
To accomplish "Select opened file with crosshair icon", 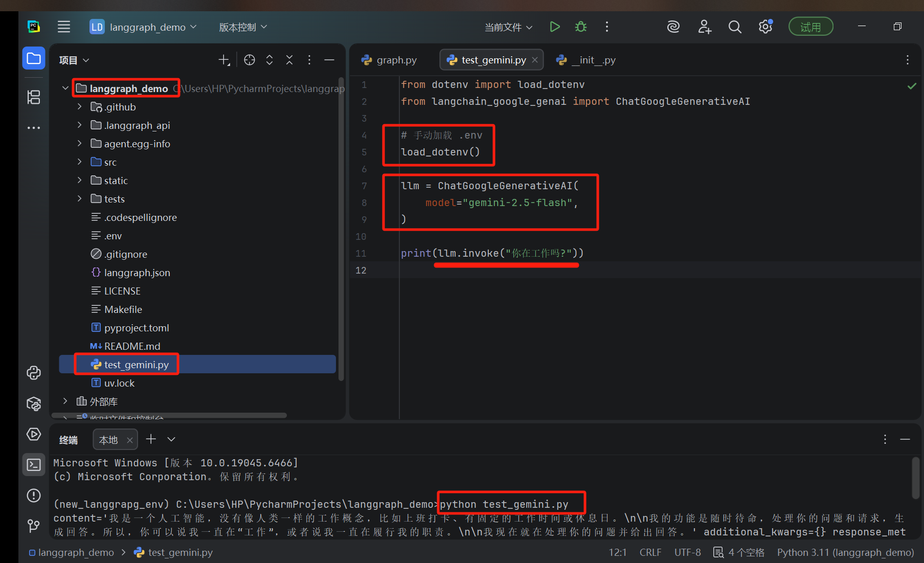I will tap(250, 60).
